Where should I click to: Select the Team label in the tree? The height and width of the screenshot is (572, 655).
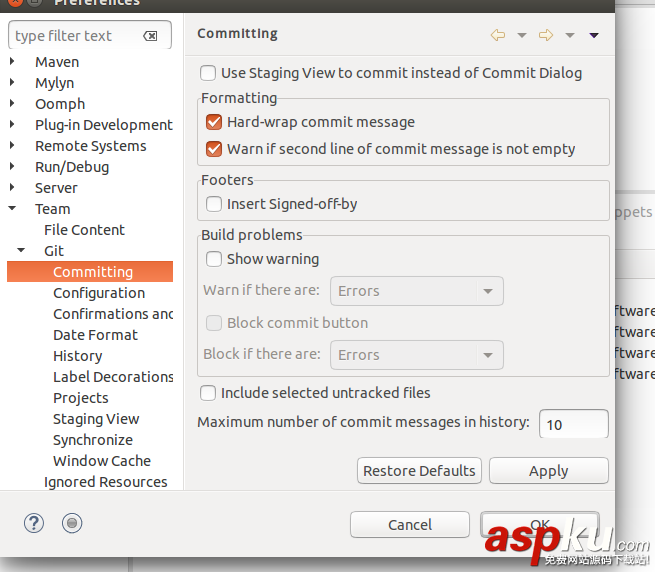pyautogui.click(x=53, y=209)
